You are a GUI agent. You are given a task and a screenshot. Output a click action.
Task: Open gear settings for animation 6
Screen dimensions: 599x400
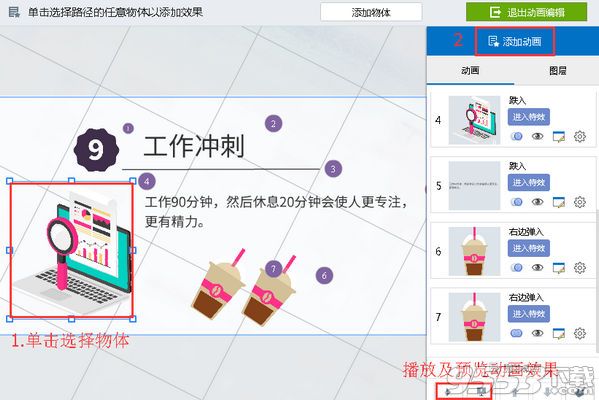(x=580, y=268)
